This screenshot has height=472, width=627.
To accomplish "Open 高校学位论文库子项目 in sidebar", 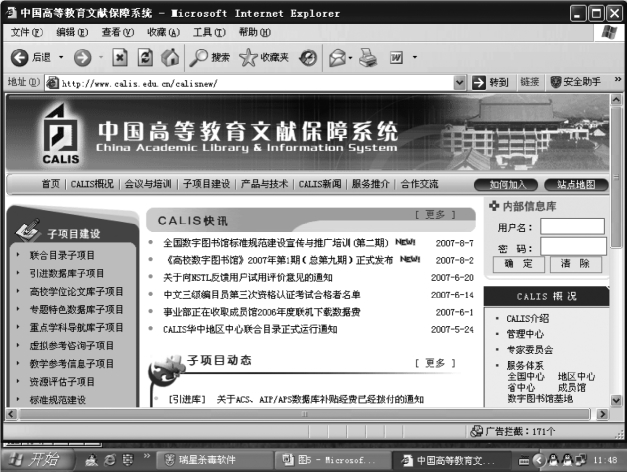I will (76, 292).
